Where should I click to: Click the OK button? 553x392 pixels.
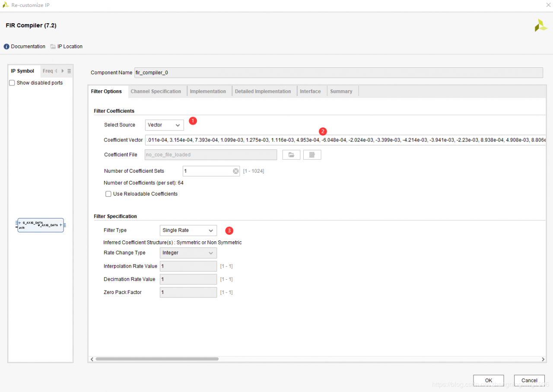click(x=489, y=380)
